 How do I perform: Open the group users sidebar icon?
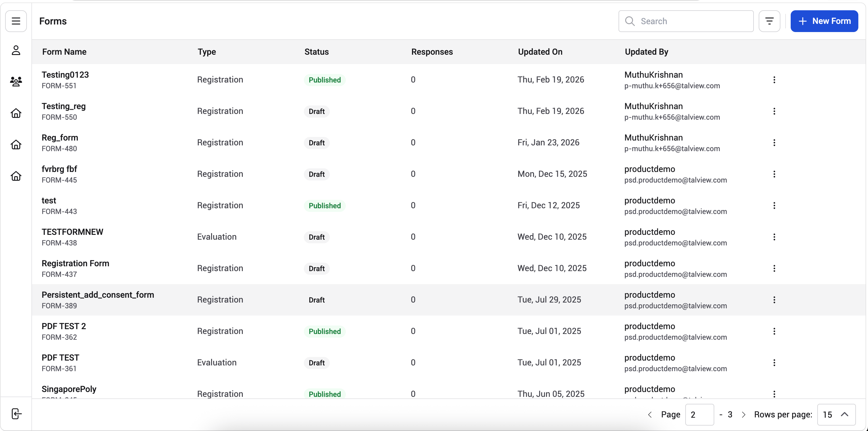point(16,81)
